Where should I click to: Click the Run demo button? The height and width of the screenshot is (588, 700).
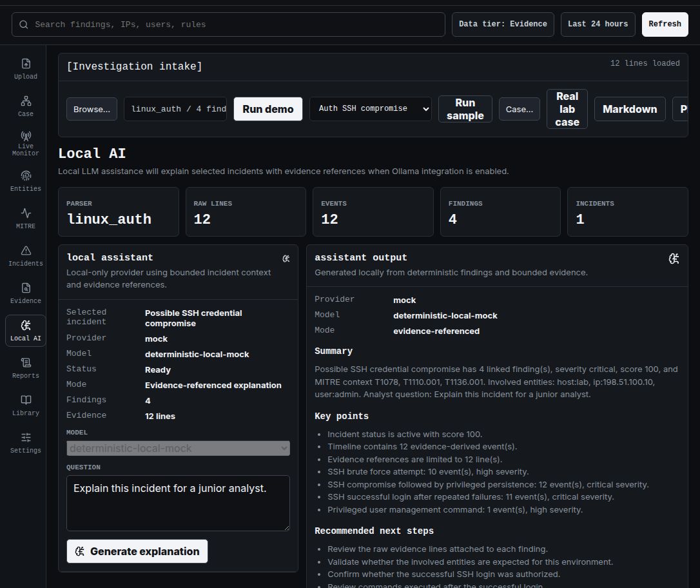point(268,109)
